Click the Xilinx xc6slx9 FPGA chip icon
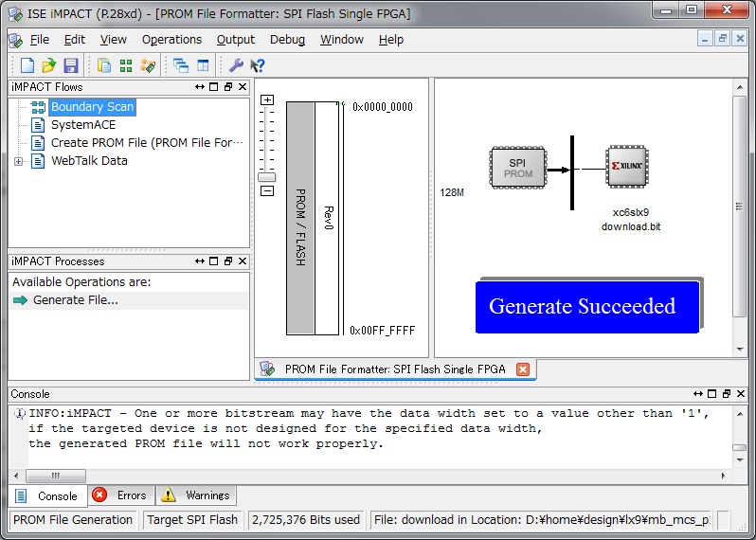 point(627,166)
